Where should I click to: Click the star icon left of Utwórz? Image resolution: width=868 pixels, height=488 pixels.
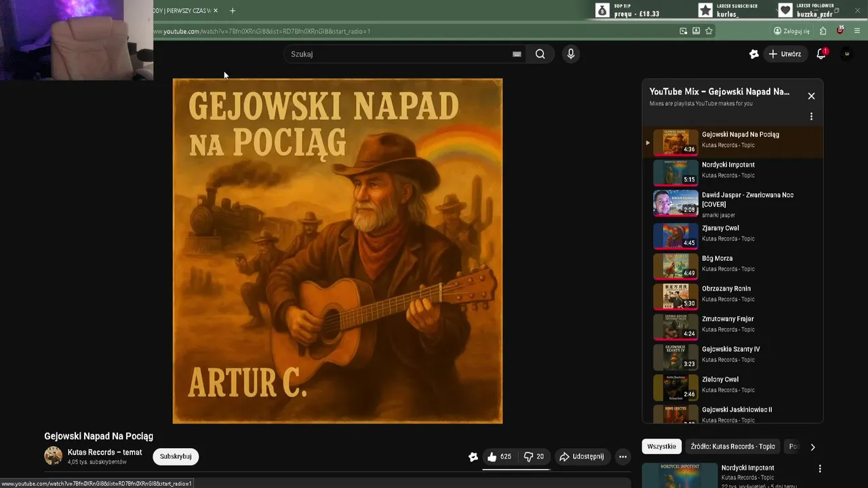pyautogui.click(x=753, y=54)
